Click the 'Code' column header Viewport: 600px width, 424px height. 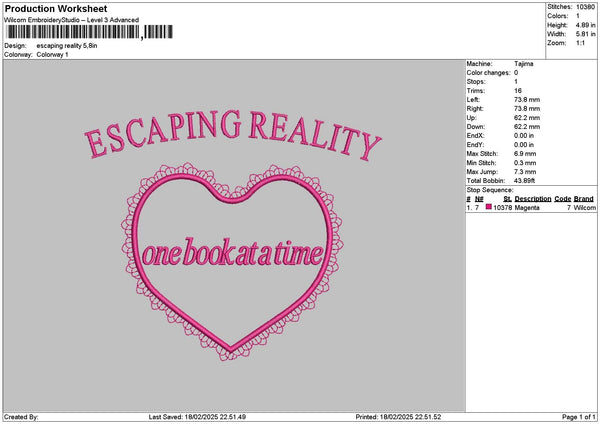point(562,199)
